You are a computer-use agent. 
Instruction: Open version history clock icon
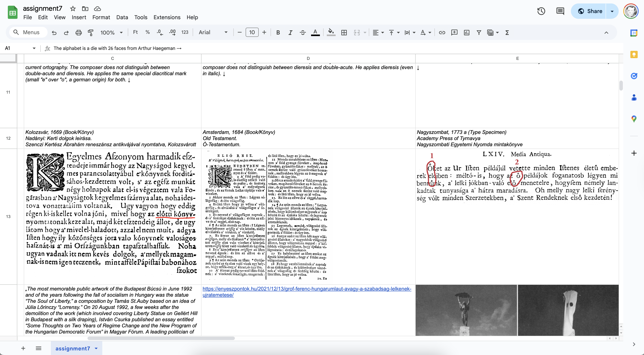point(541,11)
